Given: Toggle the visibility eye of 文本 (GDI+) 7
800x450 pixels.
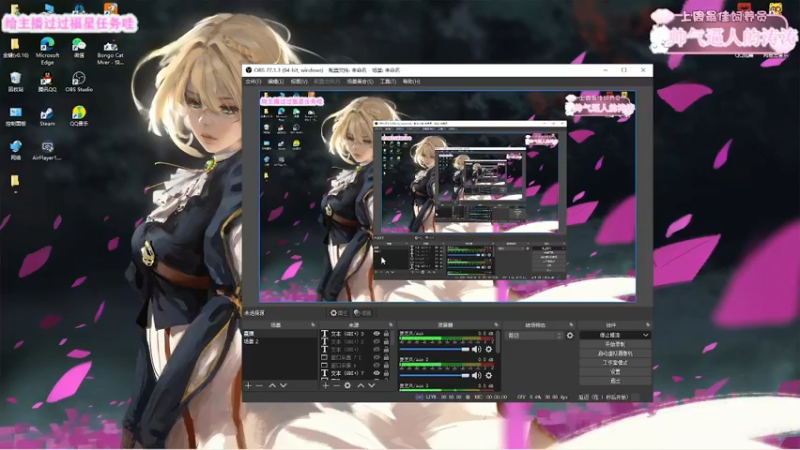Looking at the screenshot, I should [377, 373].
